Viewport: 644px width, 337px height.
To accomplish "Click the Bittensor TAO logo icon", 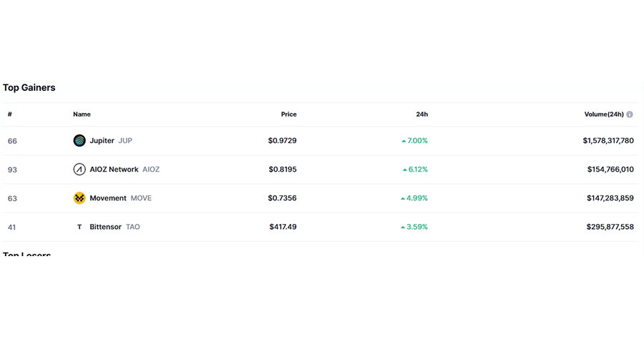I will 79,227.
